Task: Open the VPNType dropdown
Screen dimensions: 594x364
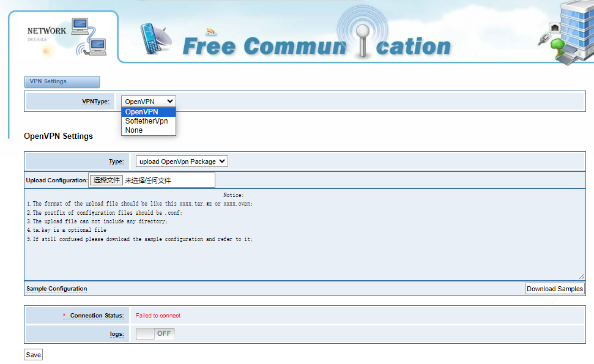Action: (149, 102)
